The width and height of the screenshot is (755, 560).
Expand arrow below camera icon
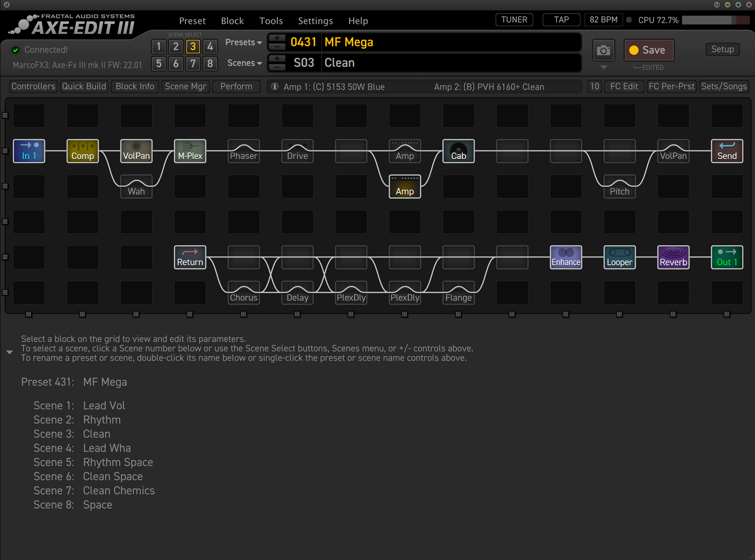point(603,67)
